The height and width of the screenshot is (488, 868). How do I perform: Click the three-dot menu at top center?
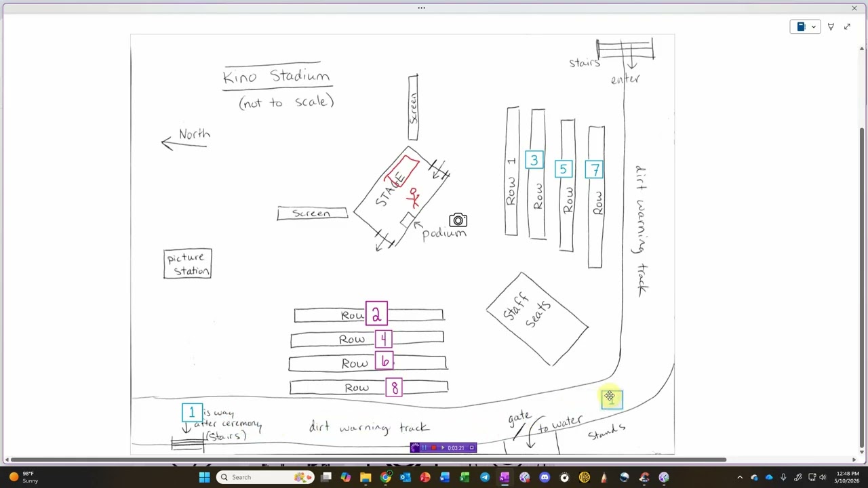point(421,7)
